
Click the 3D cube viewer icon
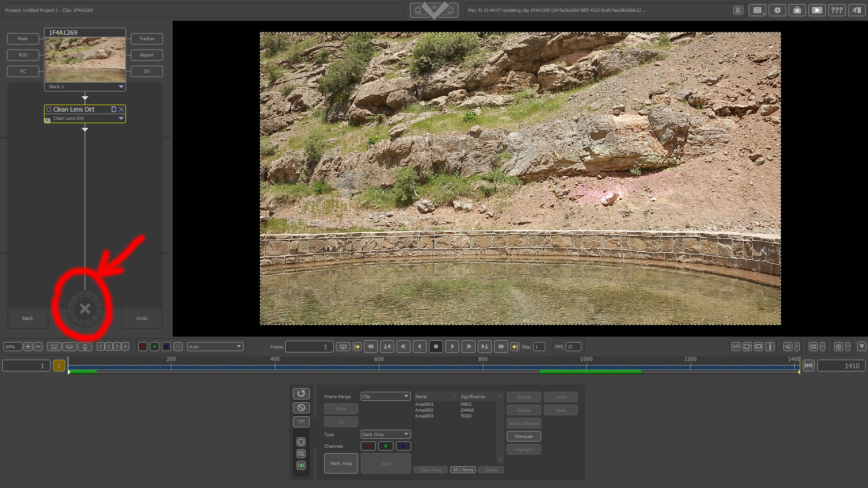[x=839, y=347]
